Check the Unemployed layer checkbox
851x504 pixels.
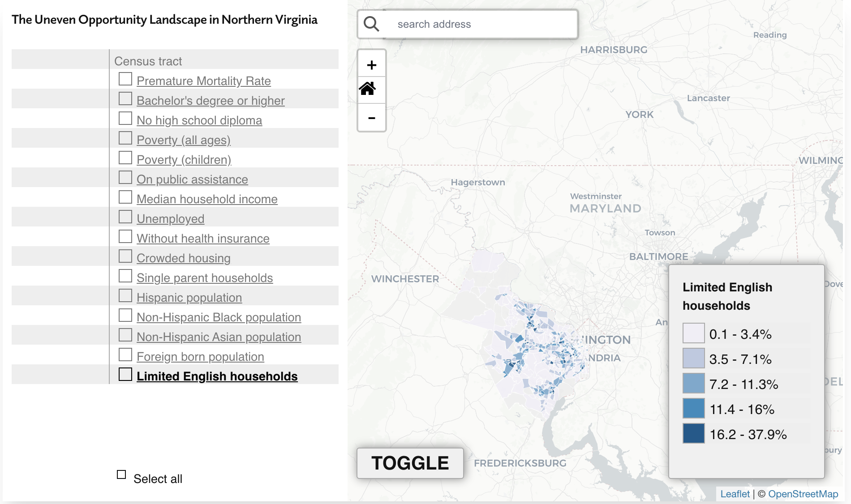pyautogui.click(x=125, y=217)
